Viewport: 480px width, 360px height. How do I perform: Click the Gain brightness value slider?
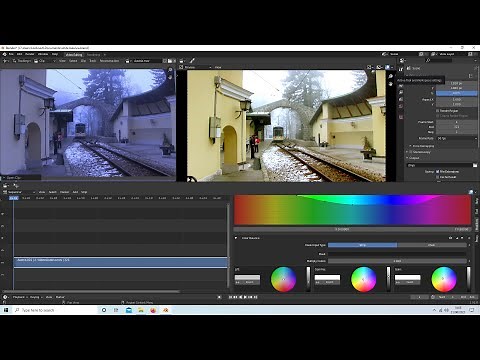pos(468,279)
